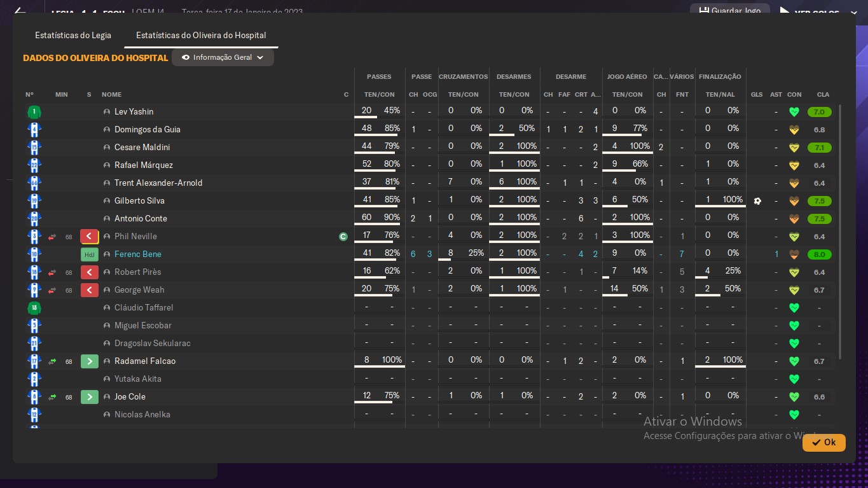The image size is (868, 488).
Task: Click Antonio Conte's orange condition heart
Action: [794, 219]
